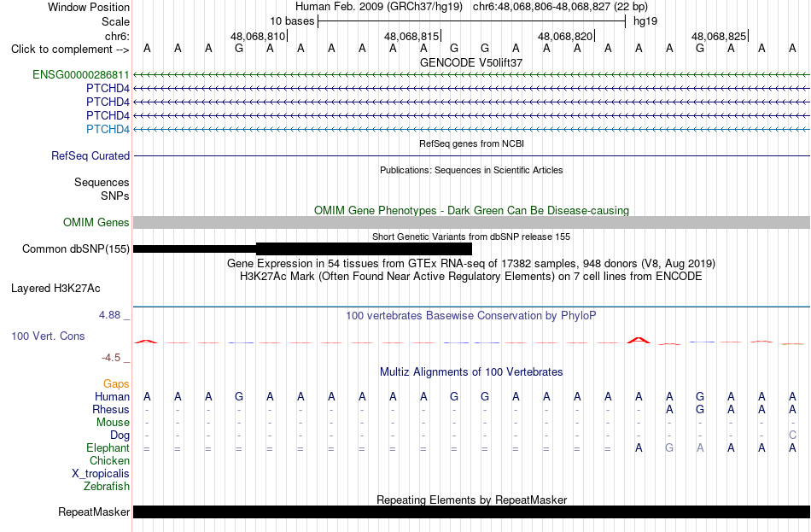Open the OMIM Gene Phenotypes track title
Viewport: 811px width, 532px height.
coord(471,211)
